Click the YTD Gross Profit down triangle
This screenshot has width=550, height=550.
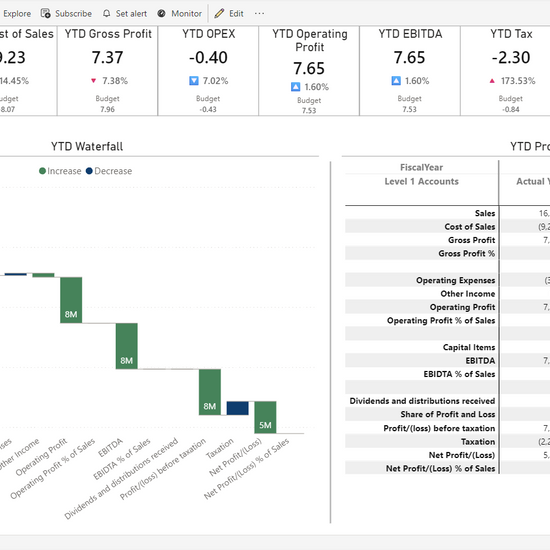point(93,81)
